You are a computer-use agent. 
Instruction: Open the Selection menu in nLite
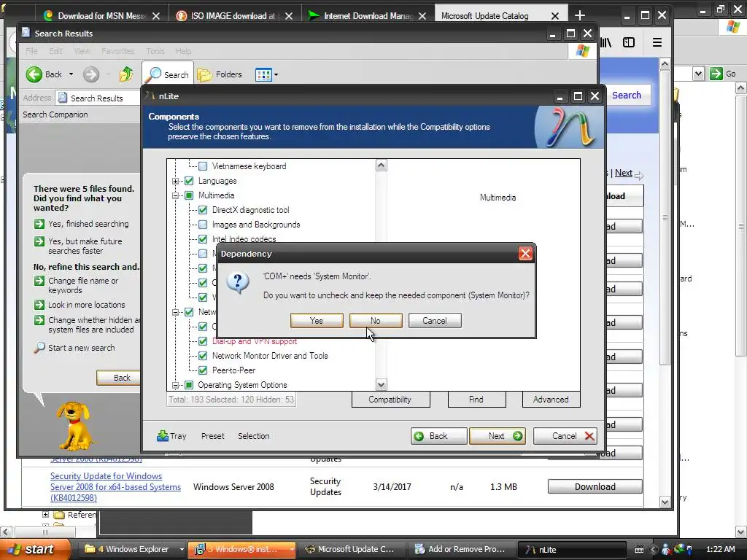(x=253, y=436)
